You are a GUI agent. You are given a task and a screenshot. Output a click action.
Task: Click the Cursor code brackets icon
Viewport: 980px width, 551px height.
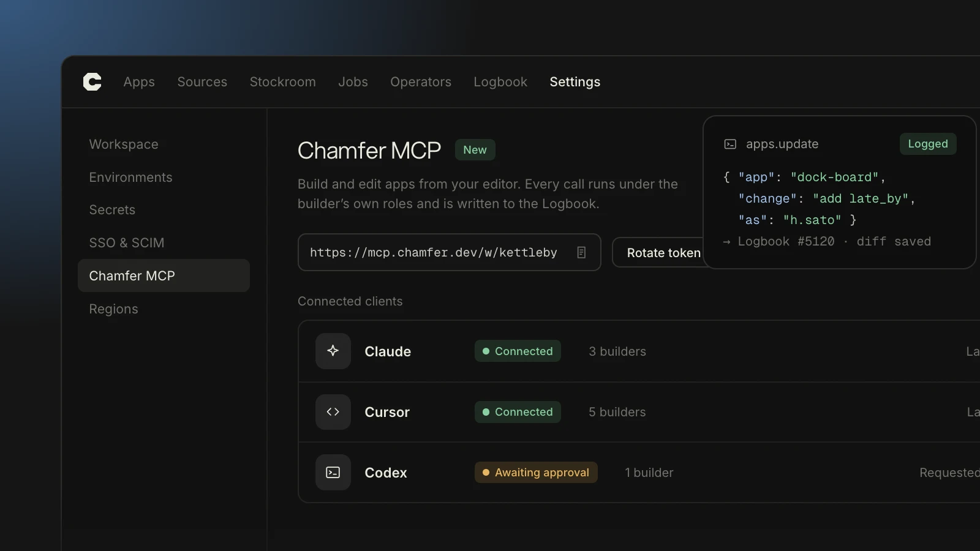point(333,412)
